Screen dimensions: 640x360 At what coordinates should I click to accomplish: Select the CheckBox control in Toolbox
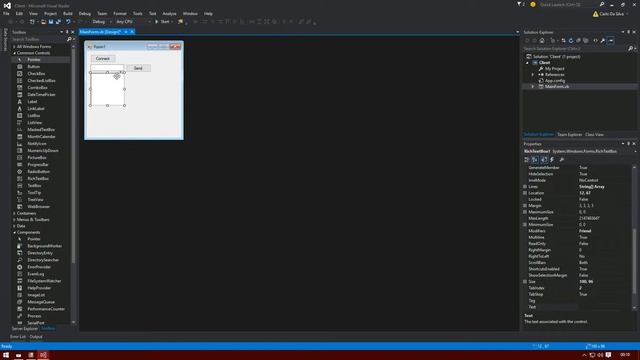coord(36,73)
